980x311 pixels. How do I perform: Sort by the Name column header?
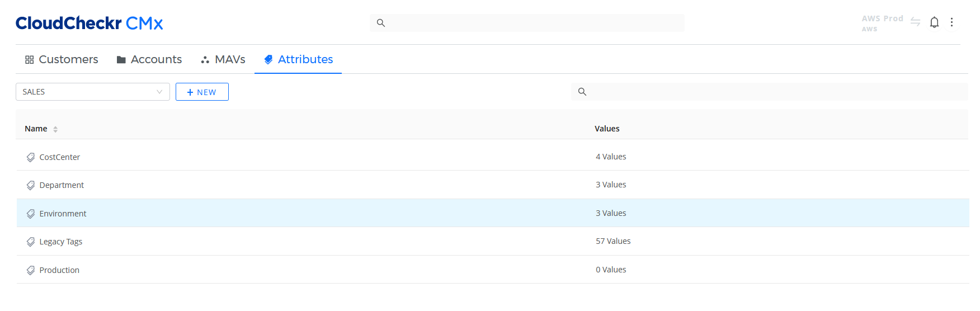36,129
